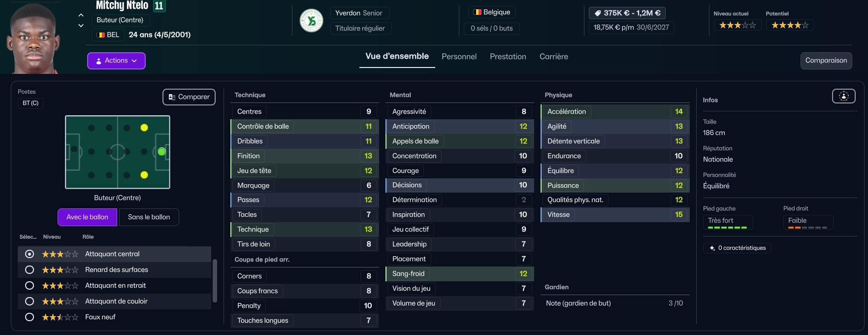
Task: Select the Faux neuf role radio
Action: coord(30,317)
